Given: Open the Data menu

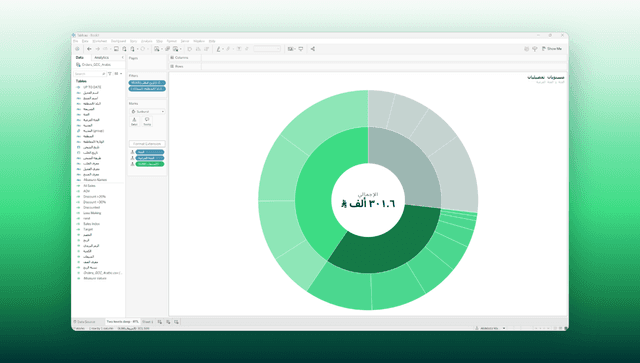Looking at the screenshot, I should [85, 41].
